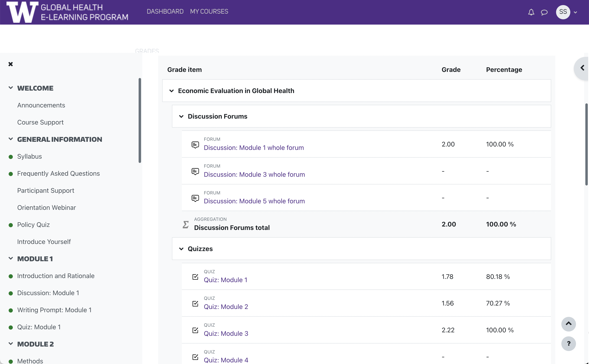
Task: Click the scroll-to-top arrow button
Action: pos(568,324)
